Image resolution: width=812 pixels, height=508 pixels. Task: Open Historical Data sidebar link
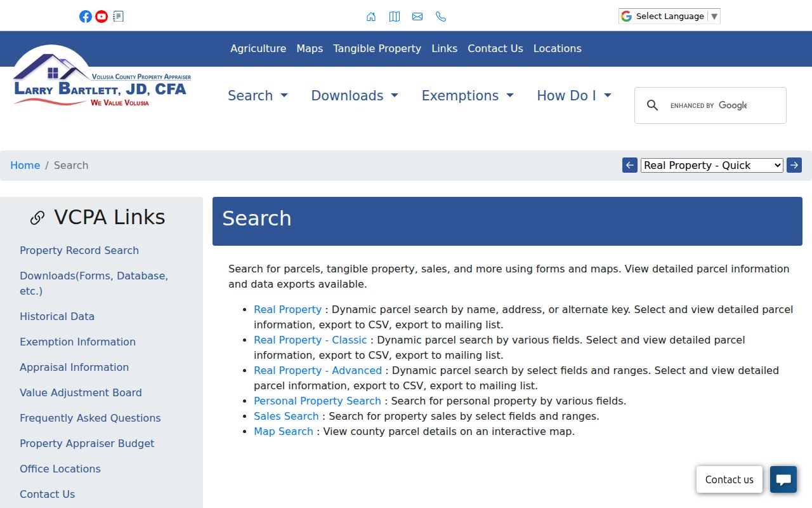[x=57, y=316]
